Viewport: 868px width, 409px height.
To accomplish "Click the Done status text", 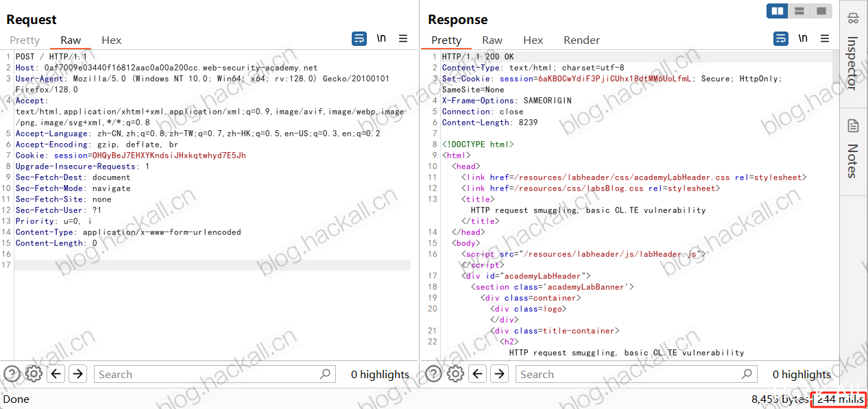I will [16, 399].
